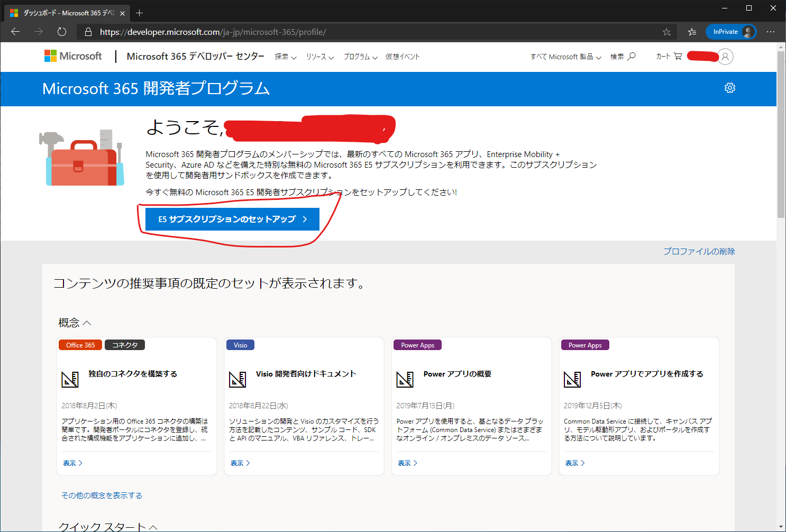Image resolution: width=786 pixels, height=532 pixels.
Task: Select the ダッシュボード - Microsoft 365 tab
Action: coord(68,13)
